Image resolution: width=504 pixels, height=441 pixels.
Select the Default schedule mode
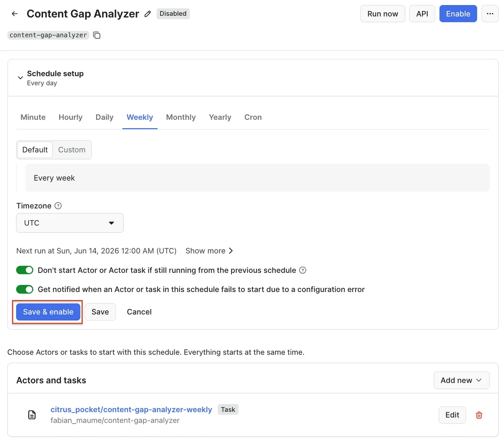(35, 150)
